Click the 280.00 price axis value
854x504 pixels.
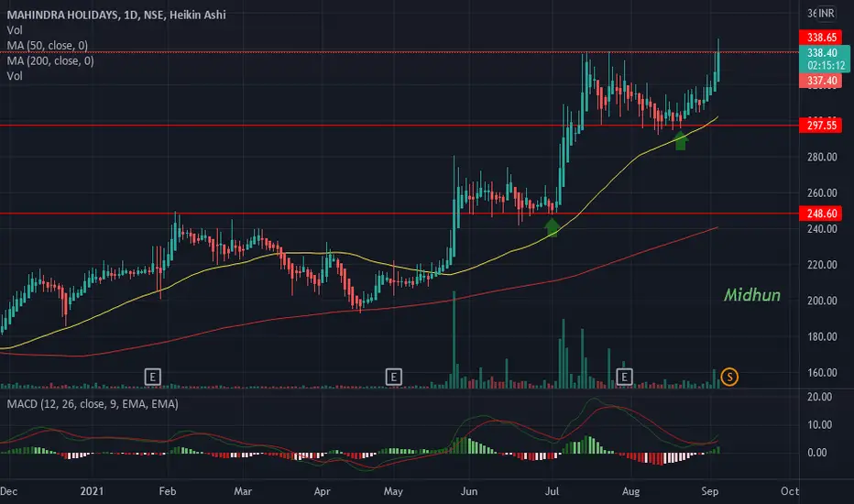[822, 157]
